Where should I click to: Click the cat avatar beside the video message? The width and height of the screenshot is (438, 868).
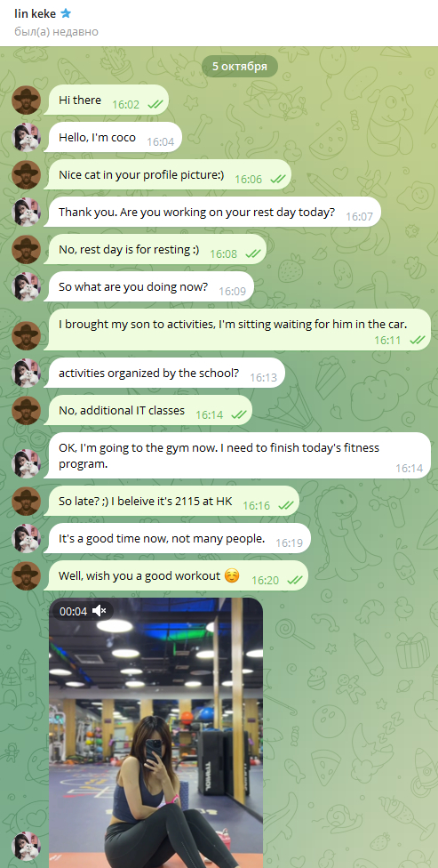pyautogui.click(x=27, y=847)
